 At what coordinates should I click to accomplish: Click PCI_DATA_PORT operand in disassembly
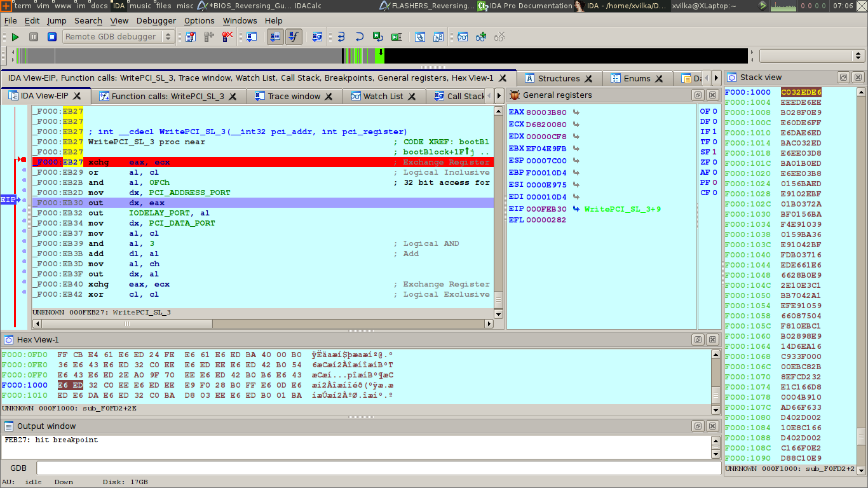coord(182,223)
